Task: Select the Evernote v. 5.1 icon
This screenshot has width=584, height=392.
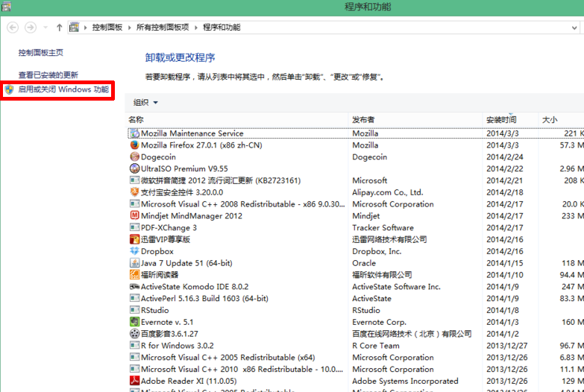Action: (x=134, y=322)
